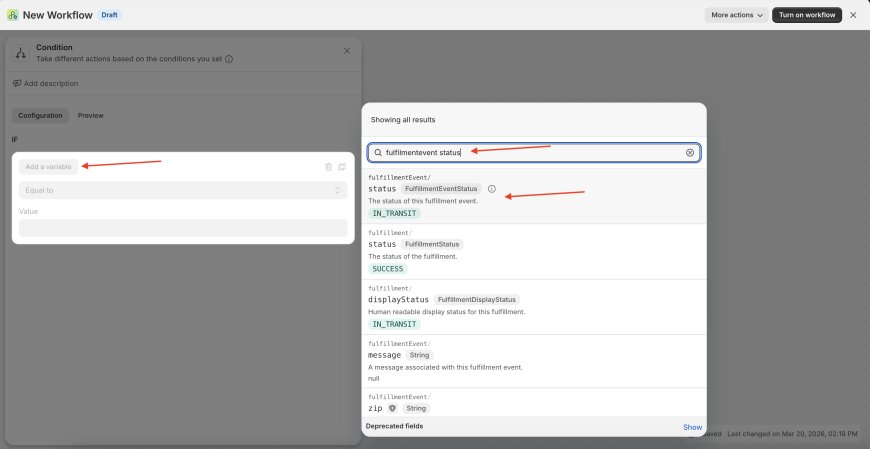Open the More actions dropdown
870x449 pixels.
[x=737, y=15]
